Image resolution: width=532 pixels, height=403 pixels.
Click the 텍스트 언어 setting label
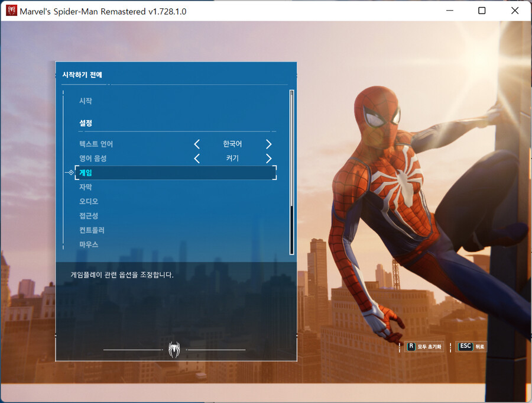(96, 144)
